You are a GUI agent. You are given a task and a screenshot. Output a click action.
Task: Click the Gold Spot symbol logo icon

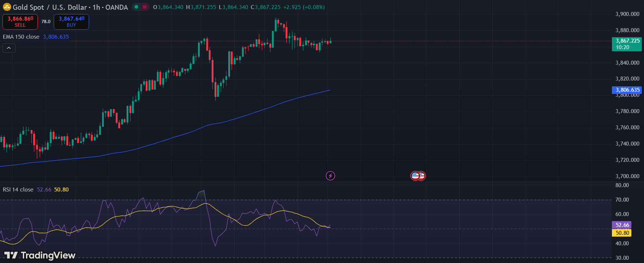7,7
